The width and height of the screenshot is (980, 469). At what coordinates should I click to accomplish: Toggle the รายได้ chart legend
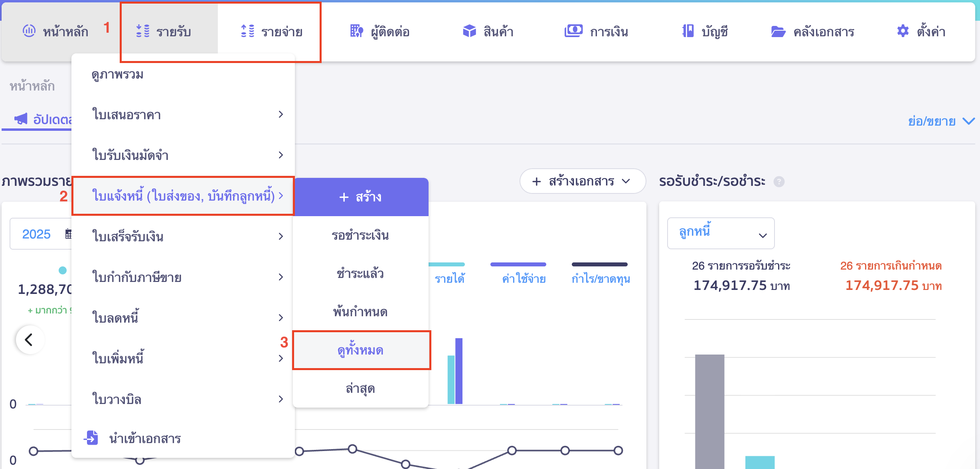click(x=450, y=278)
